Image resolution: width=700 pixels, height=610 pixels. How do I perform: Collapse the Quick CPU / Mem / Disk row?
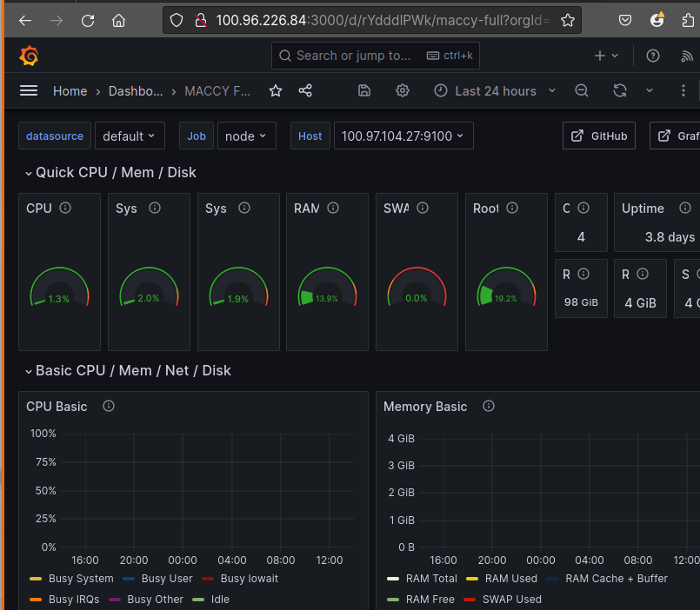click(x=110, y=173)
